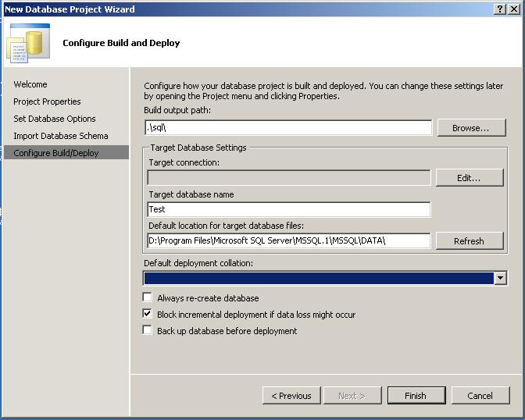The height and width of the screenshot is (420, 525).
Task: Enable Back up database before deployment
Action: coord(148,330)
